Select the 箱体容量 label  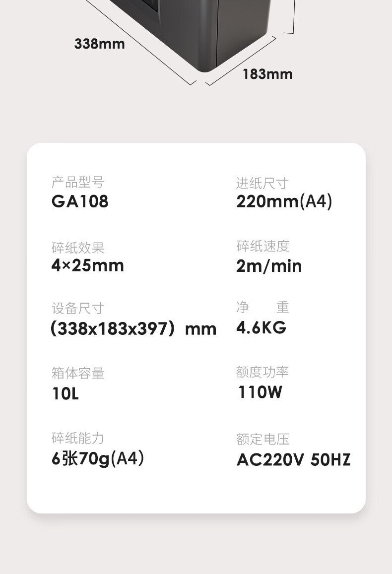coord(77,373)
